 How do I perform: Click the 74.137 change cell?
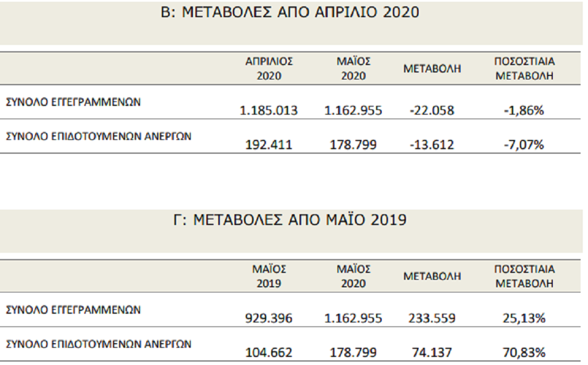(431, 352)
